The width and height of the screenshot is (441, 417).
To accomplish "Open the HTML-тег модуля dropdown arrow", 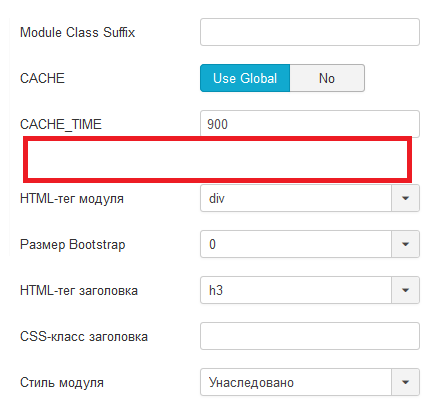I will tap(405, 198).
